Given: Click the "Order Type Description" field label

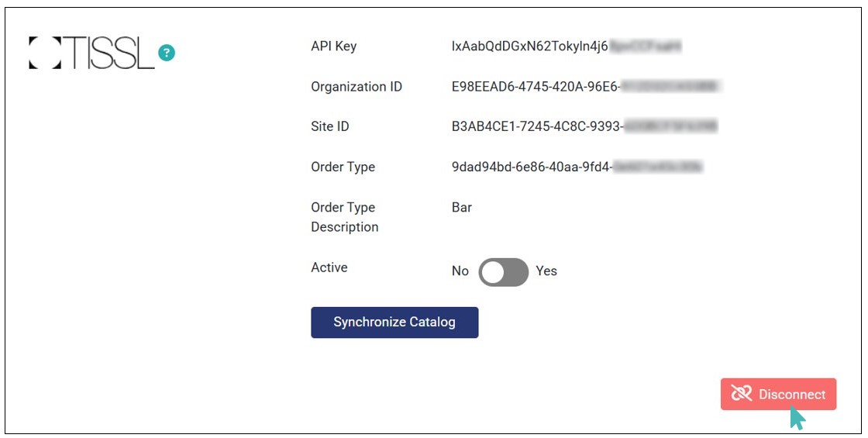Looking at the screenshot, I should pos(344,217).
